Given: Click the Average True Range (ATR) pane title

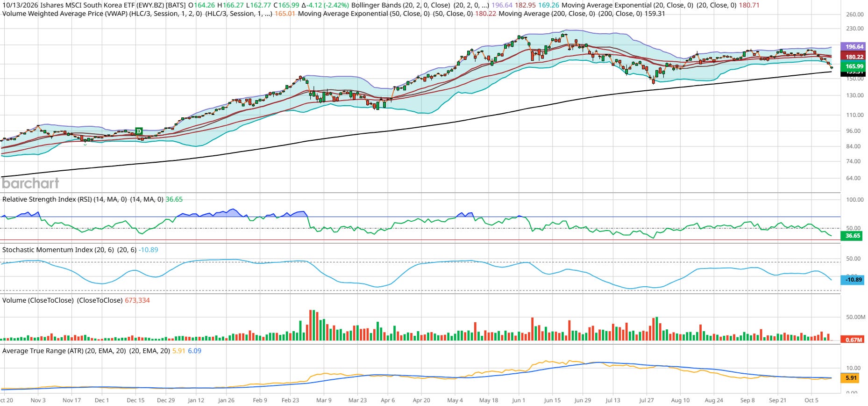Looking at the screenshot, I should point(64,351).
